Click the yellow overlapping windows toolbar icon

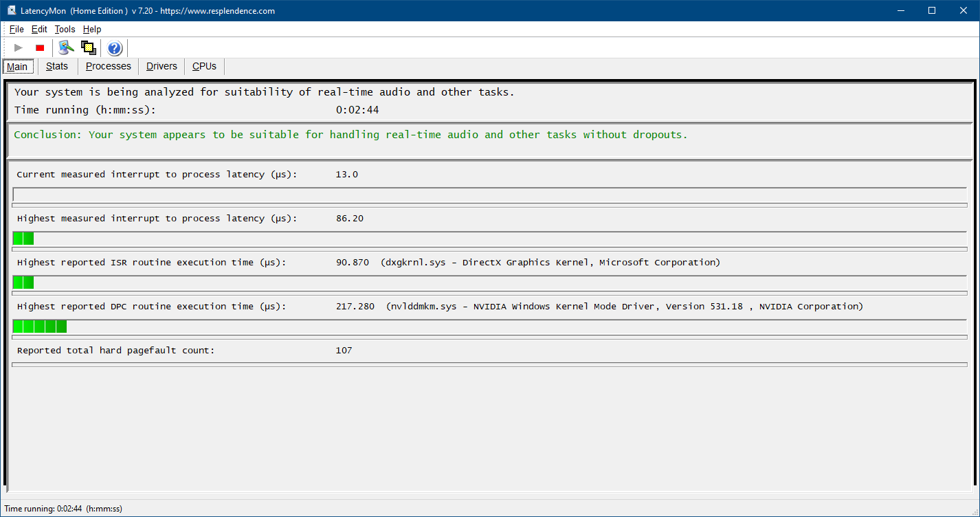(88, 47)
